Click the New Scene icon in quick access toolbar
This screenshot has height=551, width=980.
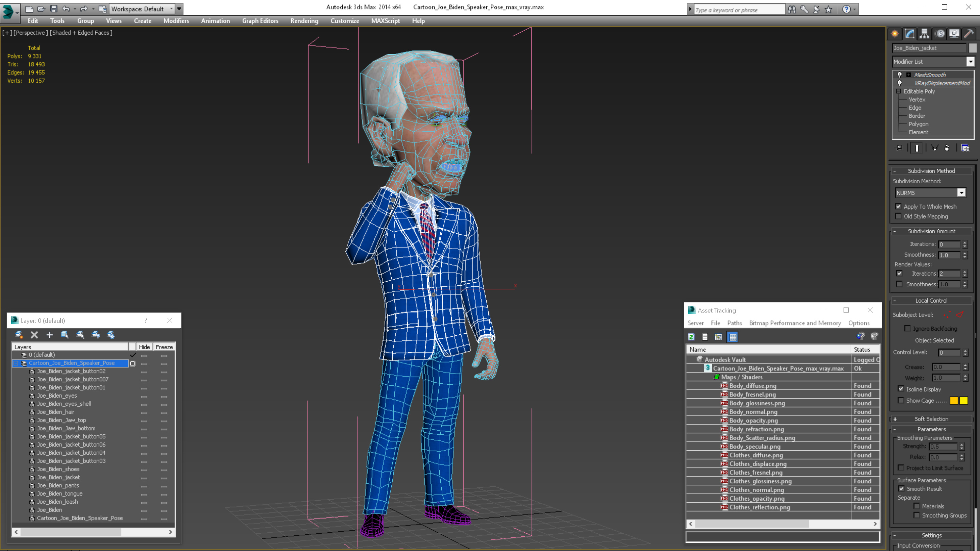click(29, 9)
